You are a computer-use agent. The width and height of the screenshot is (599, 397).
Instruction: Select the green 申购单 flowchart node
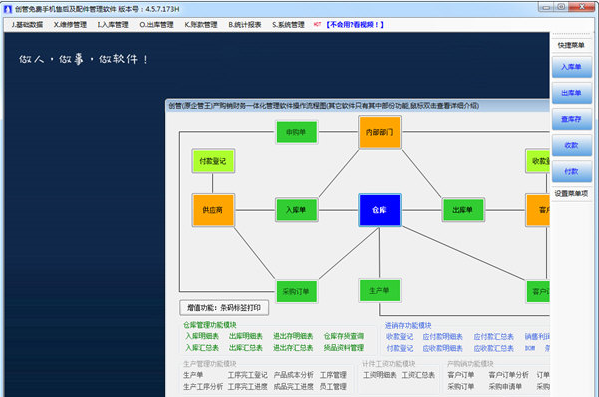pyautogui.click(x=296, y=132)
